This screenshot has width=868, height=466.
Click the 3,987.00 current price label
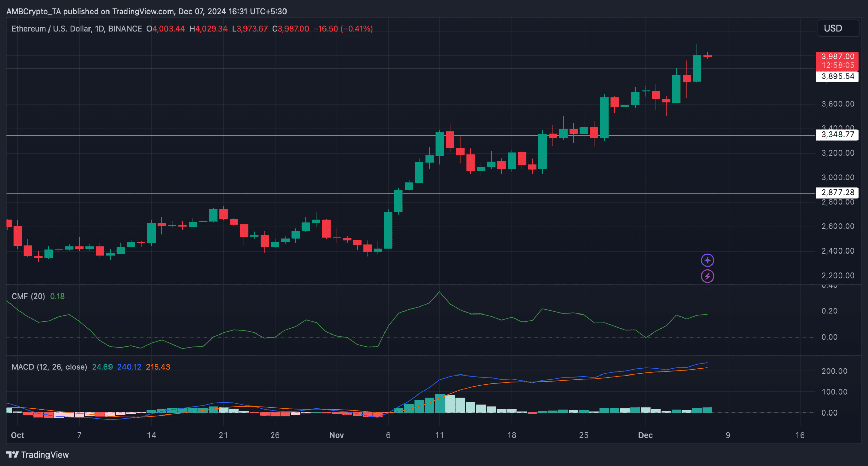click(837, 57)
